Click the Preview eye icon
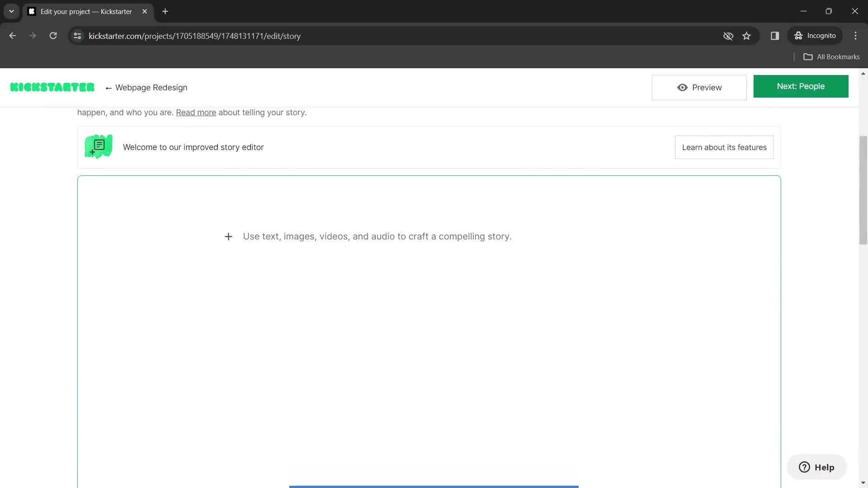Viewport: 868px width, 488px height. click(683, 88)
